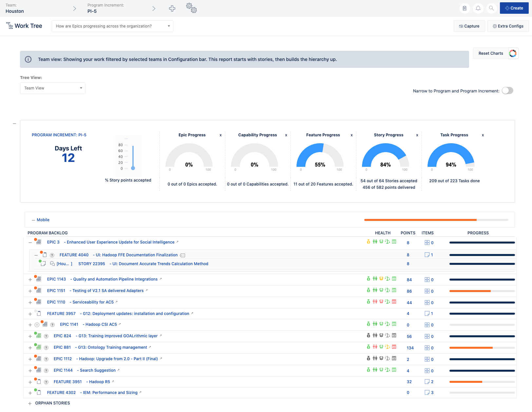Click the comments icon beside STORY 22395
Screen dimensions: 532x412
(52, 264)
